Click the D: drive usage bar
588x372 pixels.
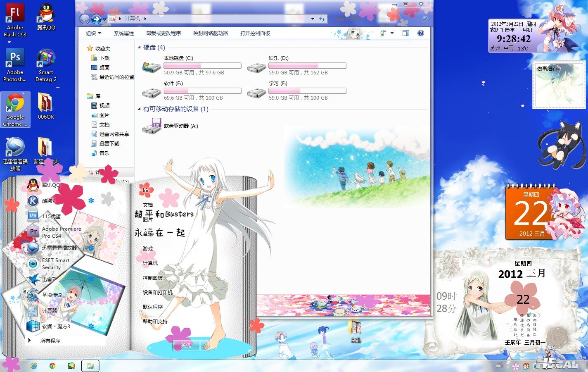307,66
